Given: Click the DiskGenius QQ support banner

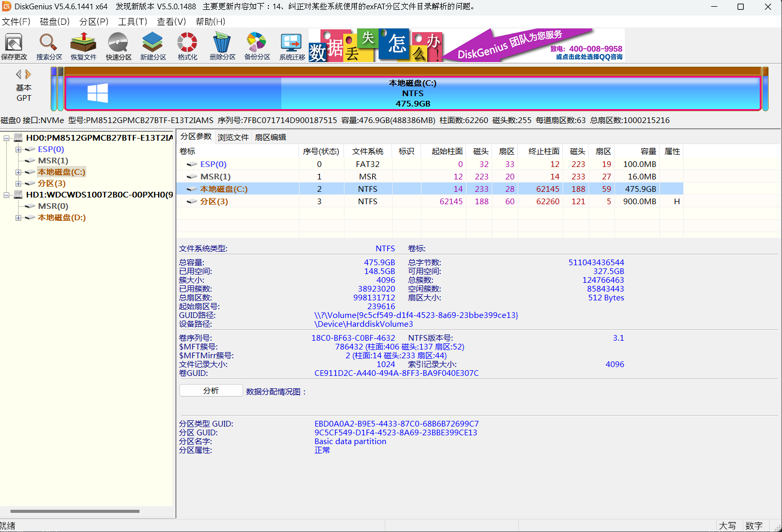Looking at the screenshot, I should click(x=534, y=45).
